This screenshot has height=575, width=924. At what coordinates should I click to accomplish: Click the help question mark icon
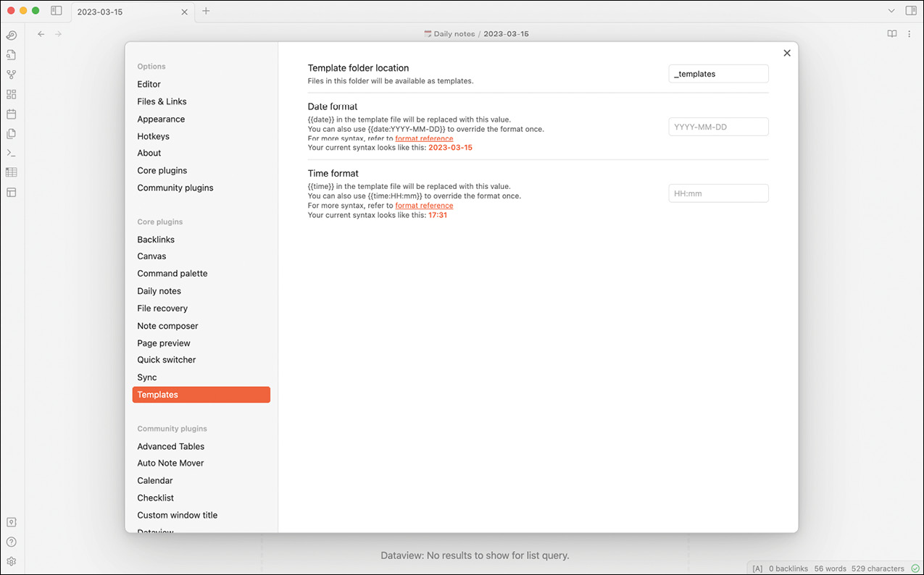coord(11,542)
